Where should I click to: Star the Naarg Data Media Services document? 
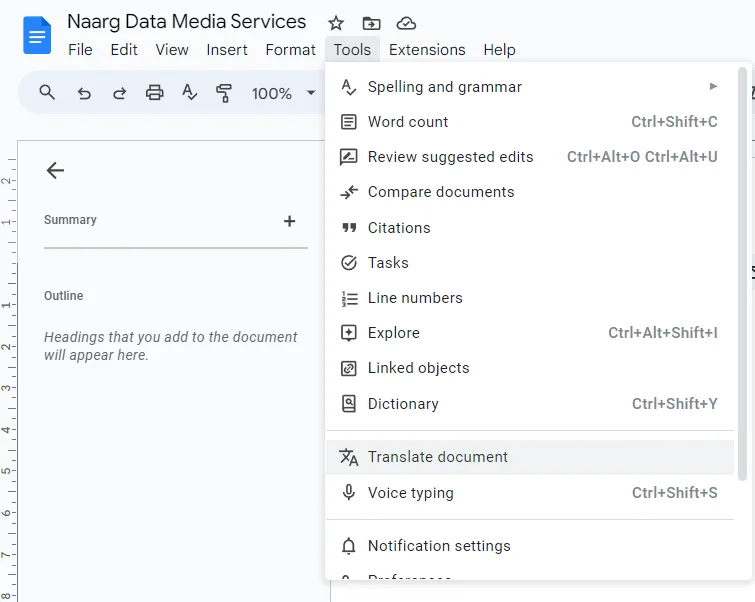[x=336, y=23]
